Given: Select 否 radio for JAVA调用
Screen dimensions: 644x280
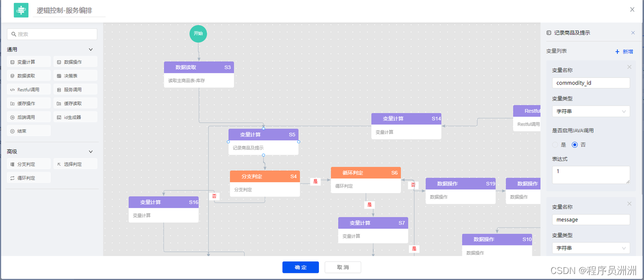Looking at the screenshot, I should (x=575, y=145).
